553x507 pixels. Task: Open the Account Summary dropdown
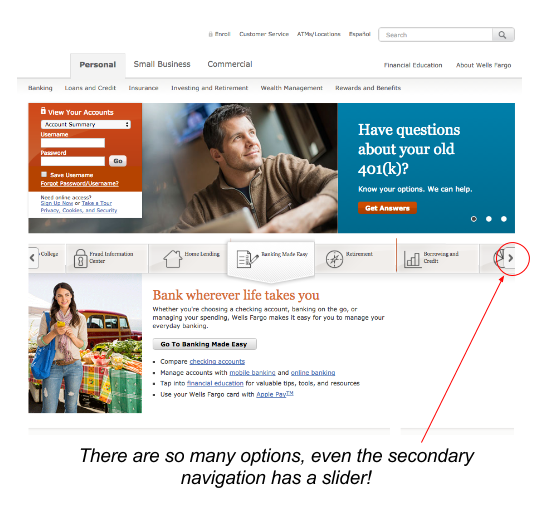click(86, 124)
